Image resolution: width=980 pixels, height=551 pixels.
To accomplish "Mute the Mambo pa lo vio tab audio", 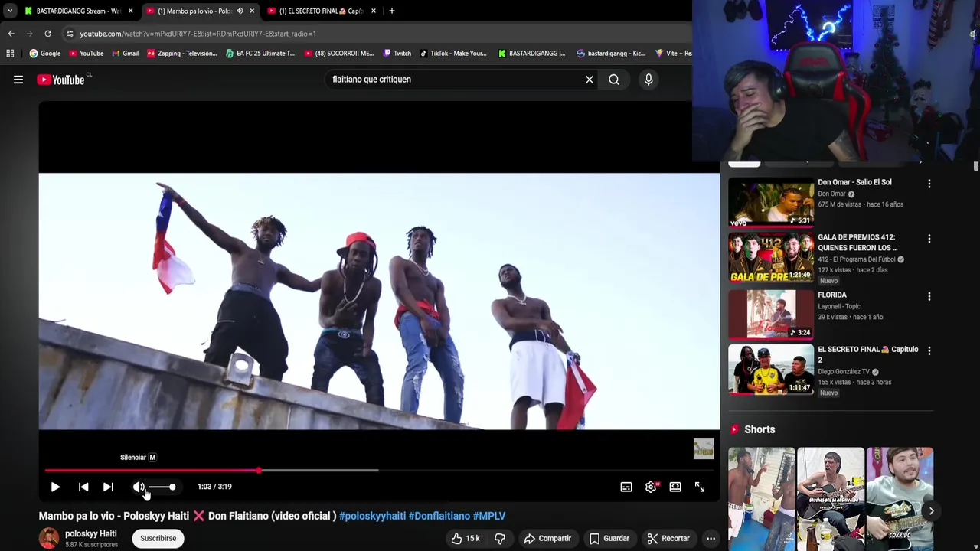I will coord(240,11).
